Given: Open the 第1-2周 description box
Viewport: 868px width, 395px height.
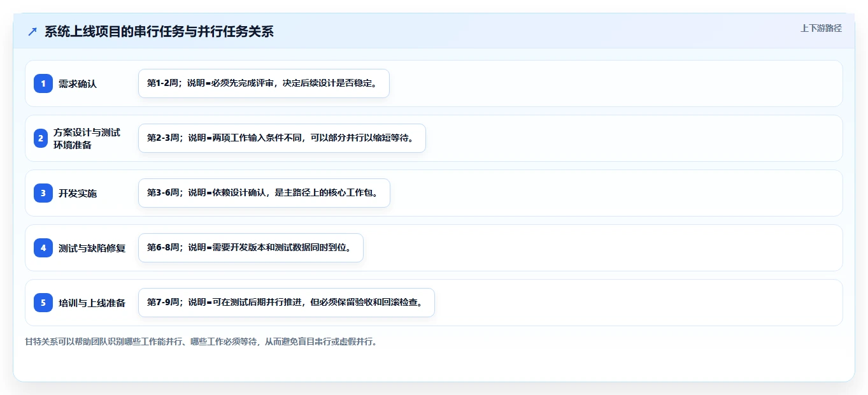Looking at the screenshot, I should pos(264,83).
